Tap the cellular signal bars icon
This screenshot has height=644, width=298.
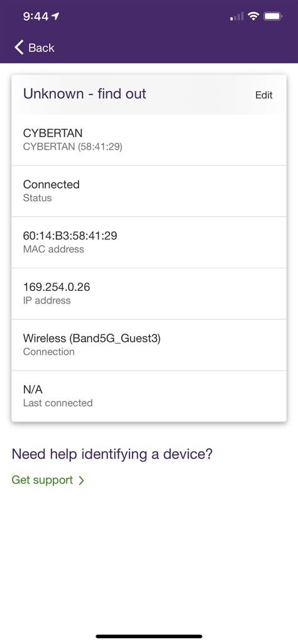(x=237, y=17)
